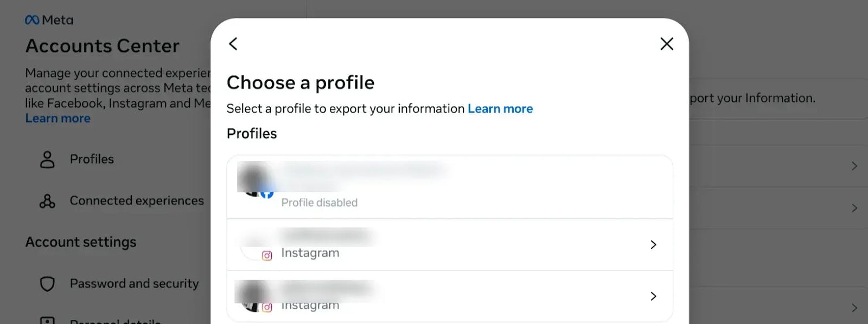Select the disabled Facebook profile row
The width and height of the screenshot is (868, 324).
[x=450, y=187]
